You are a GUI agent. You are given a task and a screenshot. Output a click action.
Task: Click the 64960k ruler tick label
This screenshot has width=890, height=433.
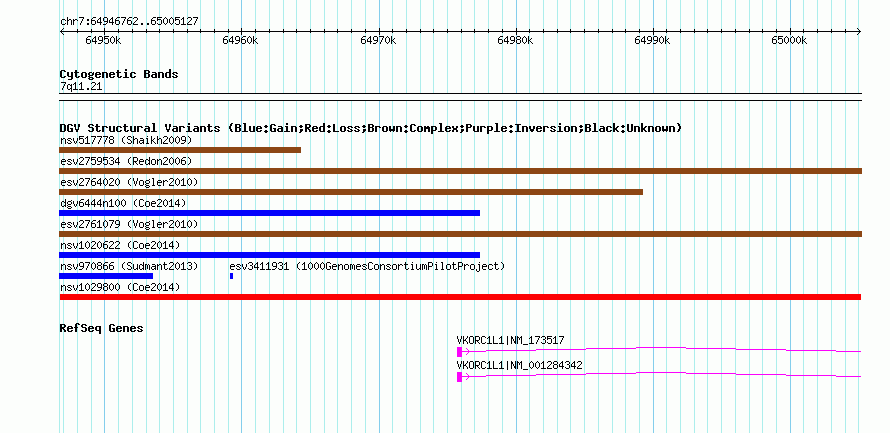coord(241,40)
